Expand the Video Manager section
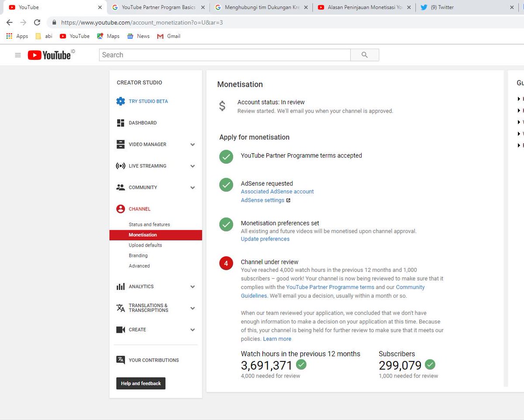Screen dimensions: 524x420 193,145
